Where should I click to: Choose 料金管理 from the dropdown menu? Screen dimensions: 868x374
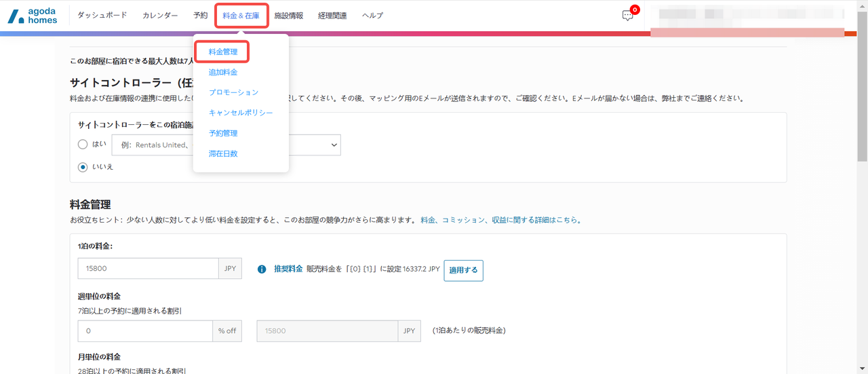[x=223, y=52]
